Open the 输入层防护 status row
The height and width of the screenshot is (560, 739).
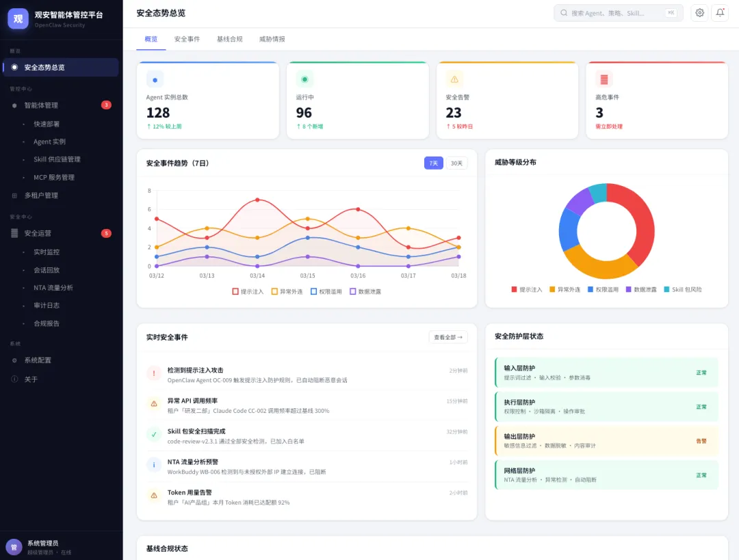click(x=606, y=373)
